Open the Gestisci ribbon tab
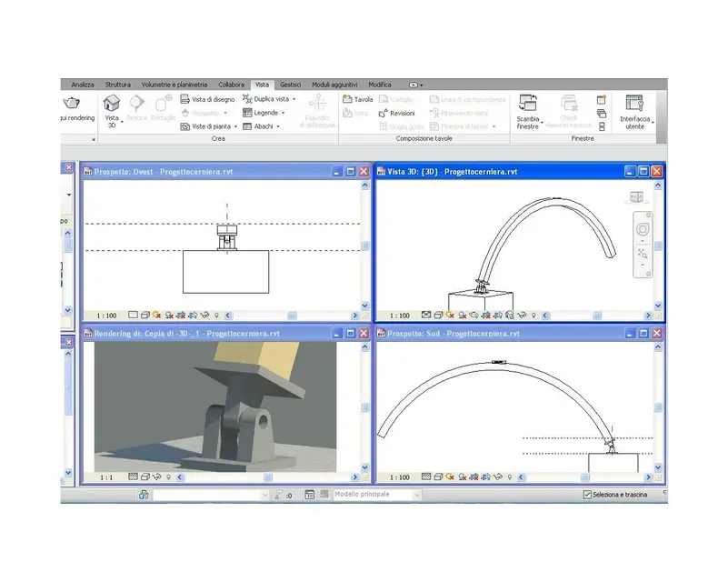Screen dimensions: 728x582 click(290, 85)
